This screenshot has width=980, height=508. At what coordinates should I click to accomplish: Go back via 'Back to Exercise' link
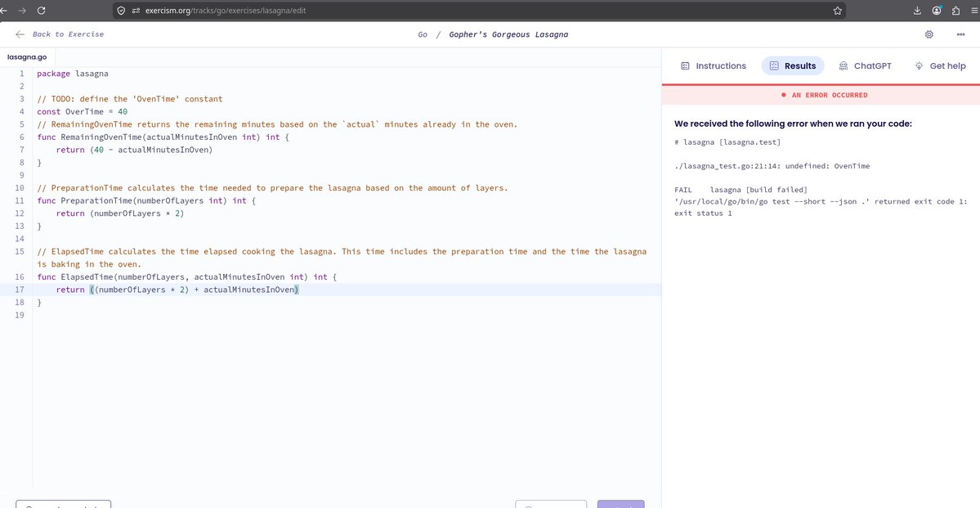68,34
